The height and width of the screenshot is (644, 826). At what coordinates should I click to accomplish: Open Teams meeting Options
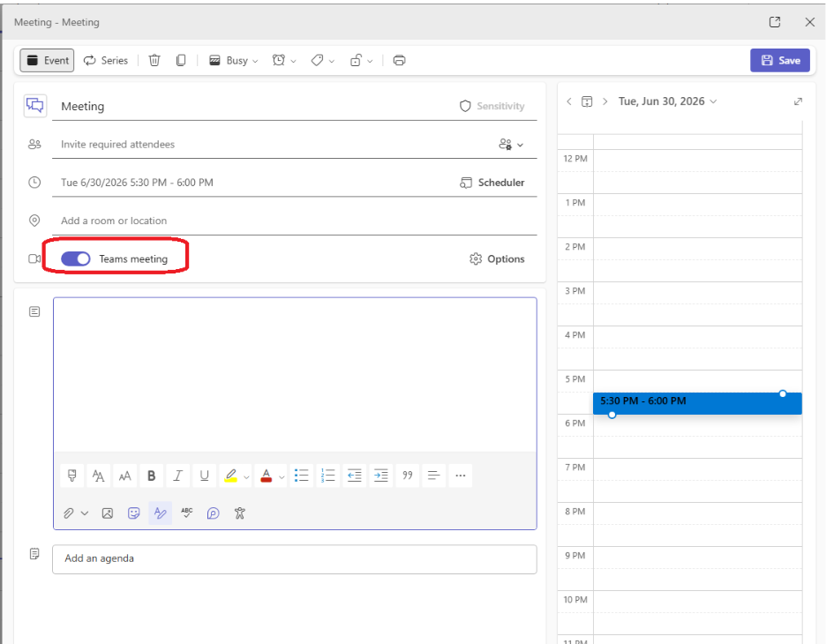coord(497,259)
